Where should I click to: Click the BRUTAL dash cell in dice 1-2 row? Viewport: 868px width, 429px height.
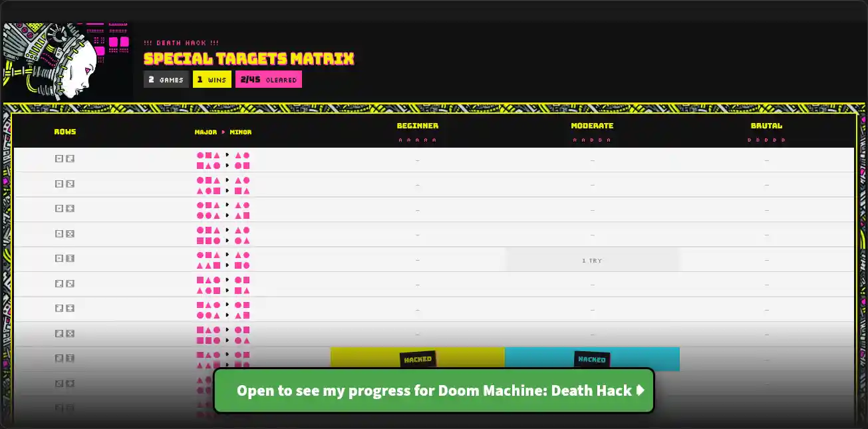766,160
